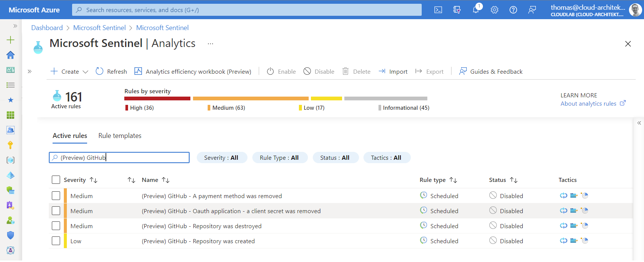
Task: Go to Home icon in sidebar
Action: (11, 55)
